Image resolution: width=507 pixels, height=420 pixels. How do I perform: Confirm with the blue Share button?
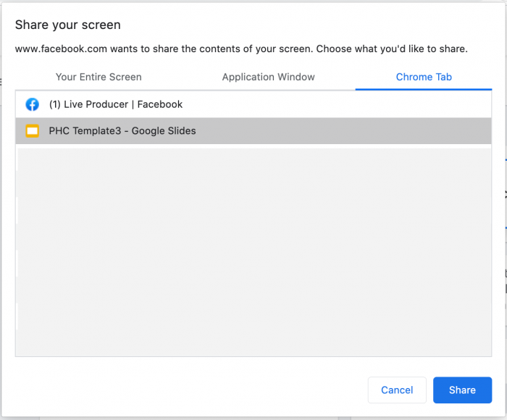point(462,390)
